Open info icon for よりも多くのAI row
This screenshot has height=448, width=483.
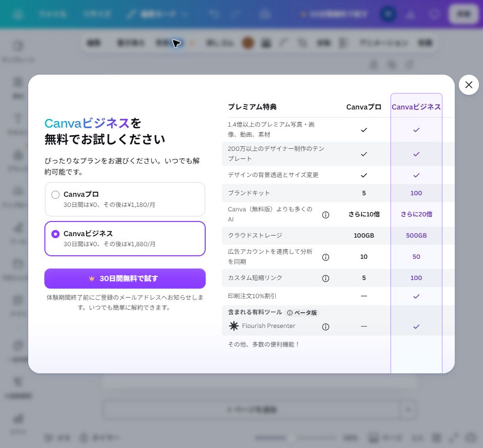click(x=326, y=214)
